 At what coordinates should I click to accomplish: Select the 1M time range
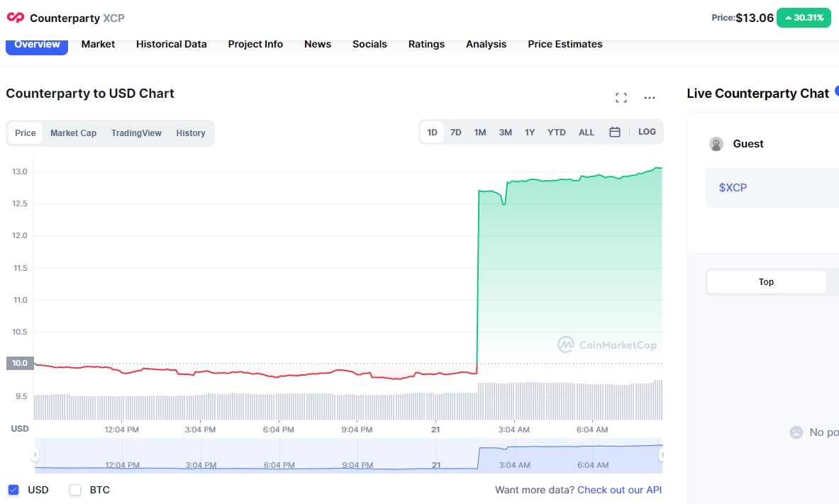(479, 132)
